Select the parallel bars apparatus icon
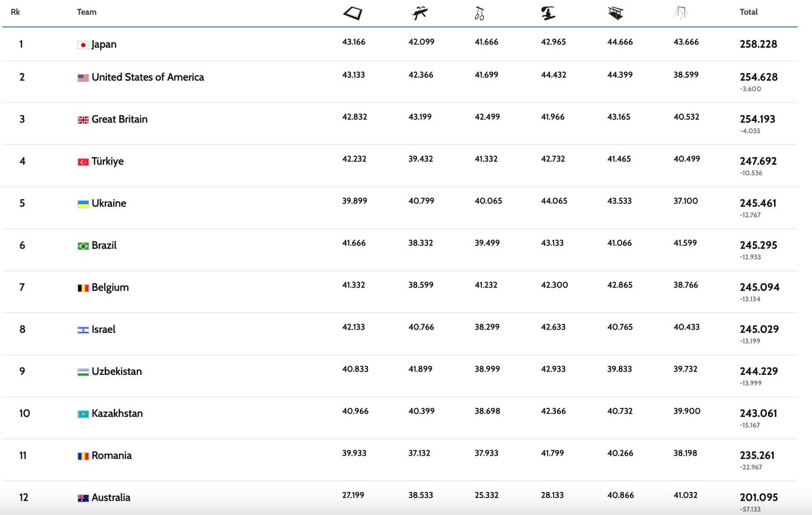The height and width of the screenshot is (515, 812). 614,12
